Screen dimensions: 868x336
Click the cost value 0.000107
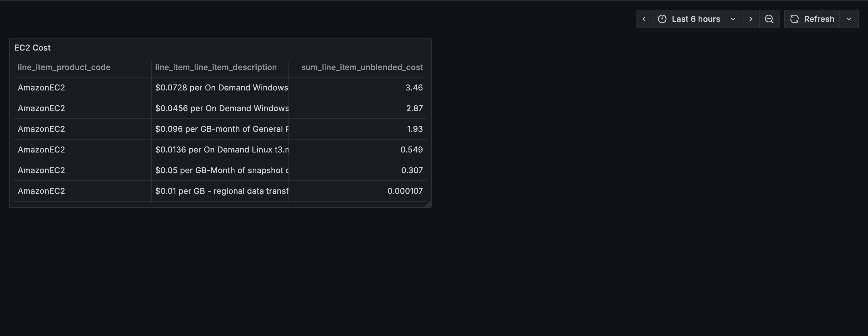coord(405,191)
